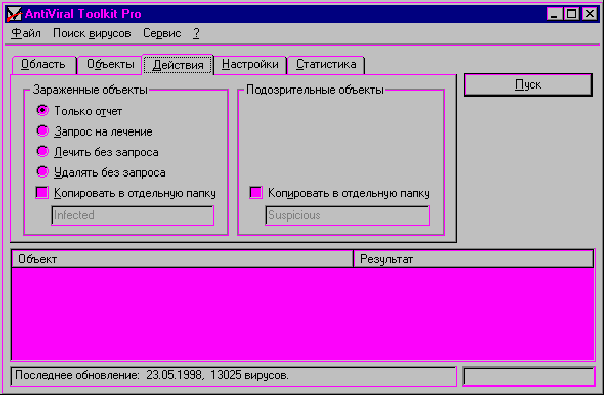Open the Статистика tab
604x395 pixels.
(326, 64)
